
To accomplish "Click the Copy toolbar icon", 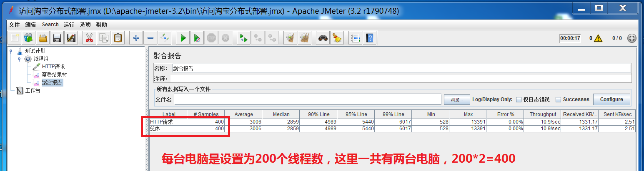I will [x=103, y=38].
